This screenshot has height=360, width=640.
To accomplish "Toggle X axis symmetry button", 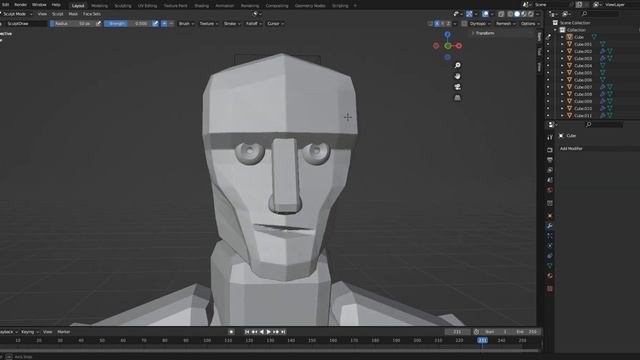I will pyautogui.click(x=438, y=24).
